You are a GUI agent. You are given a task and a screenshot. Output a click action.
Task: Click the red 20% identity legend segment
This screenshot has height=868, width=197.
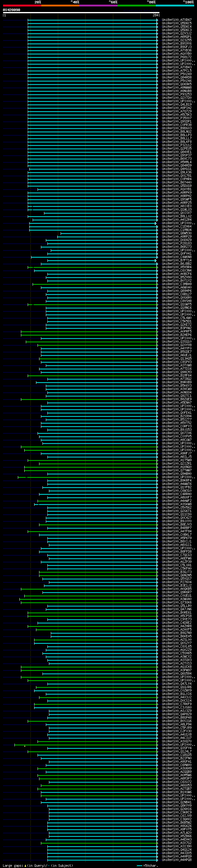[22, 6]
